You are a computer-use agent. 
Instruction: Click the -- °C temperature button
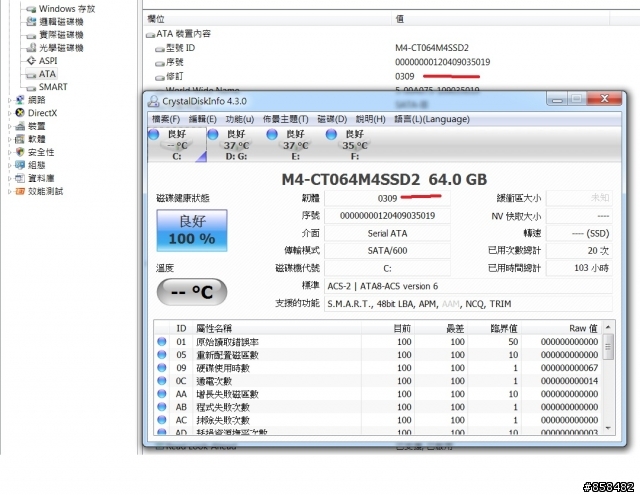[192, 292]
